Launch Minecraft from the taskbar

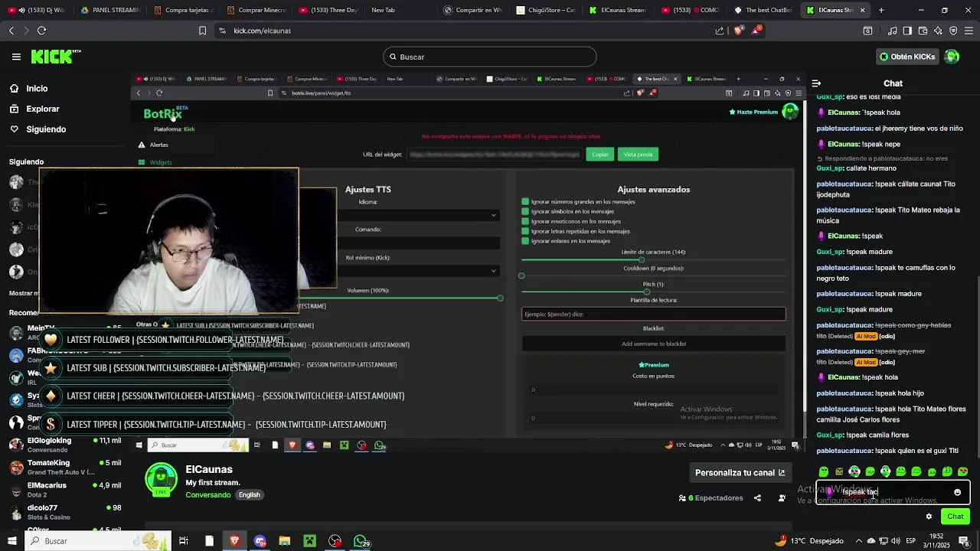coord(309,541)
